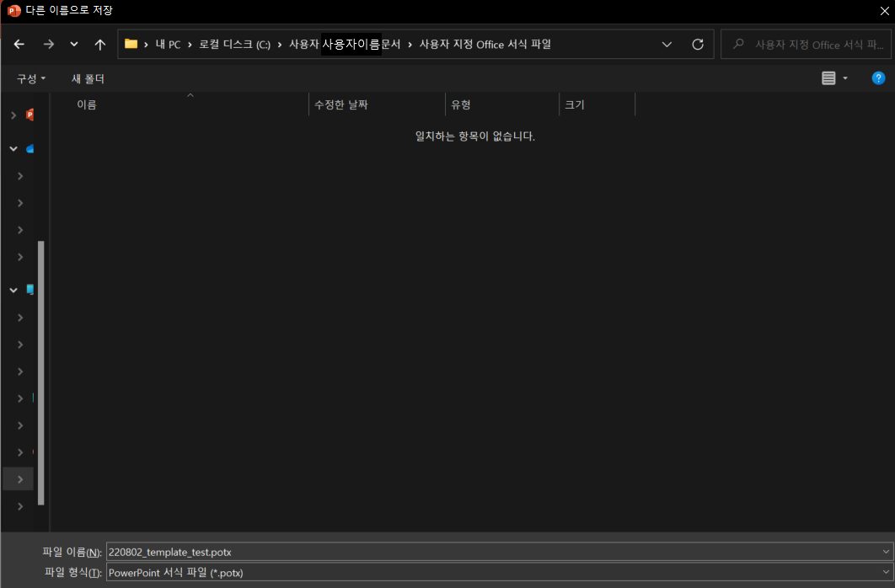Change the view layout icon

[828, 78]
